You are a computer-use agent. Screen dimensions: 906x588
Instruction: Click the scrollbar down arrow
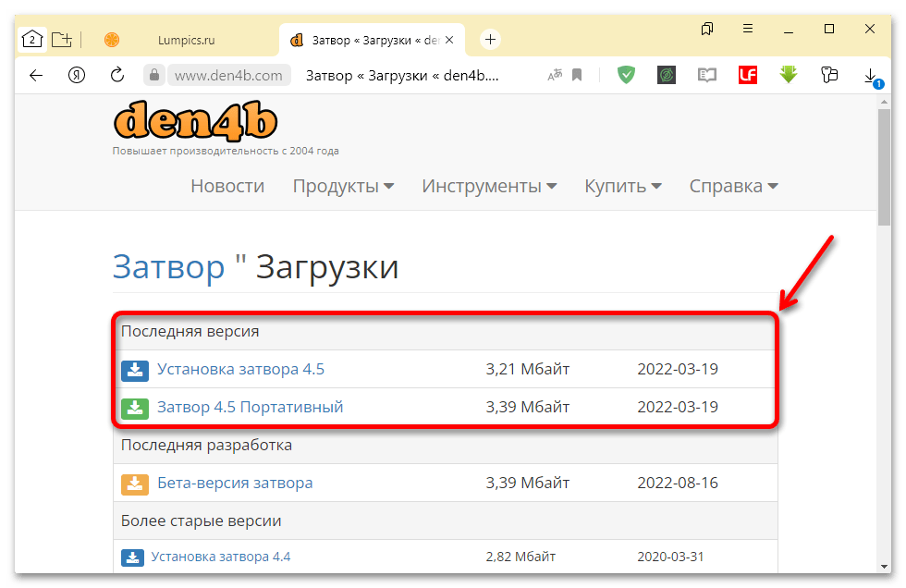point(884,567)
